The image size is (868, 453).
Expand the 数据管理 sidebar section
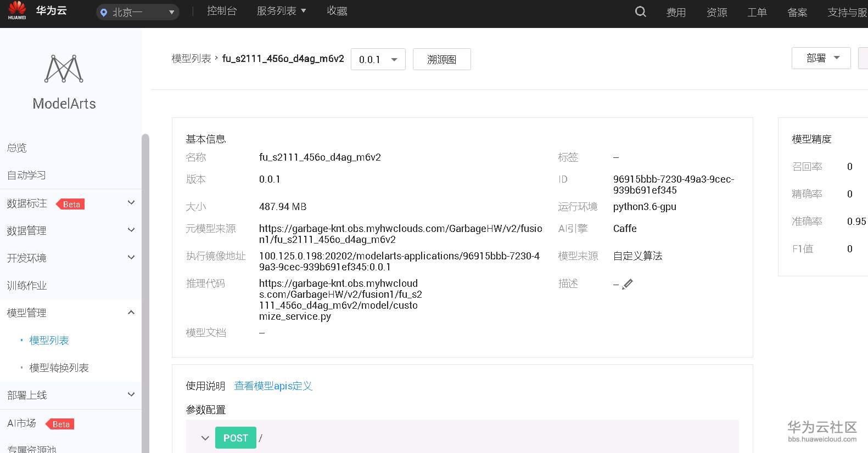[131, 230]
